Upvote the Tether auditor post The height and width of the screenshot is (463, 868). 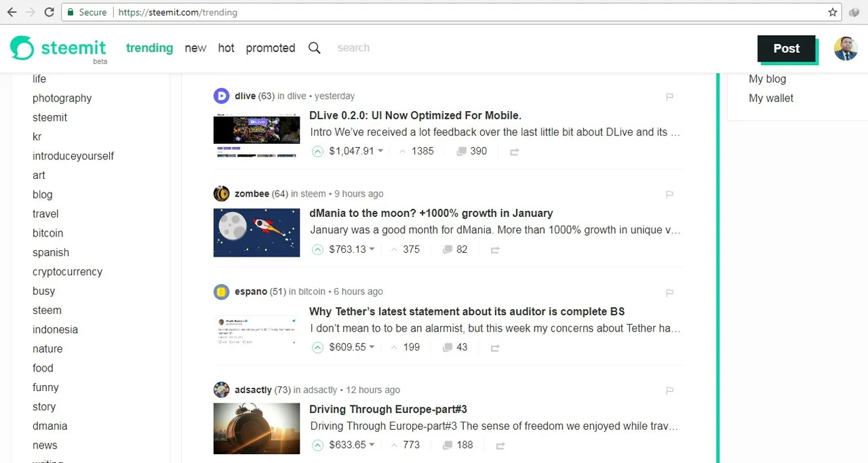point(317,347)
